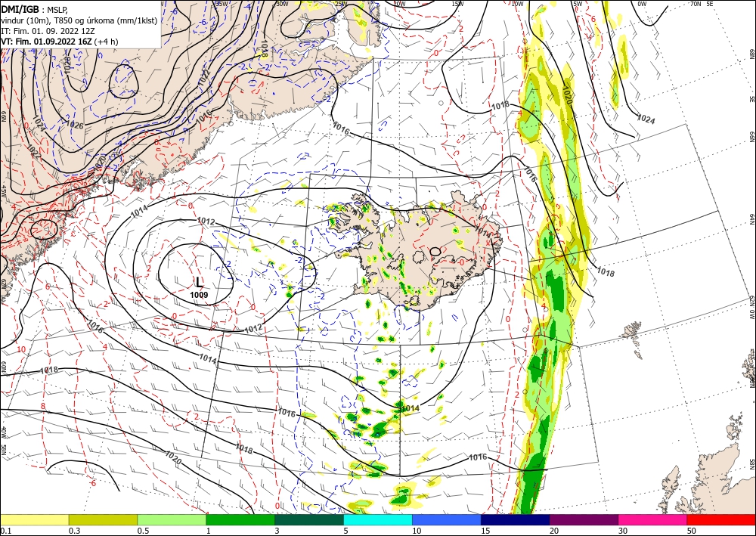This screenshot has height=536, width=756.
Task: Click the '0W' longitude label at top
Action: [642, 4]
